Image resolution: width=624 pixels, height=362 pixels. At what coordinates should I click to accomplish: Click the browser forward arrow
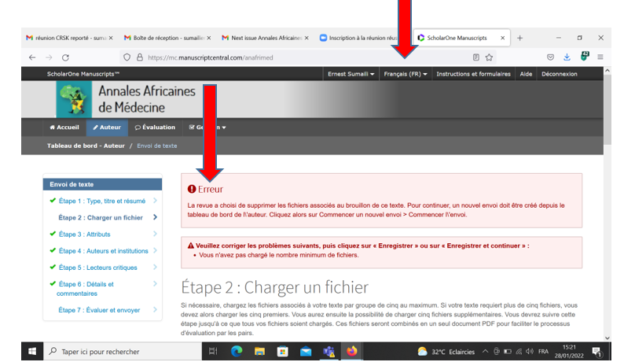point(49,58)
